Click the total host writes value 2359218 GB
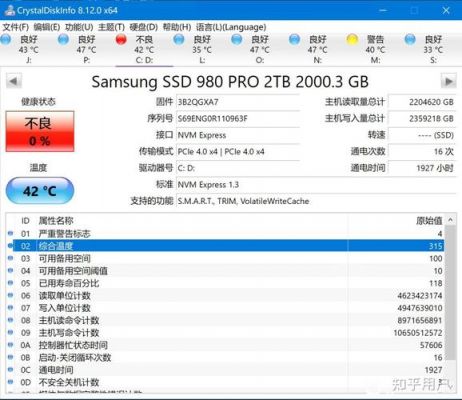Image resolution: width=462 pixels, height=400 pixels. (422, 118)
